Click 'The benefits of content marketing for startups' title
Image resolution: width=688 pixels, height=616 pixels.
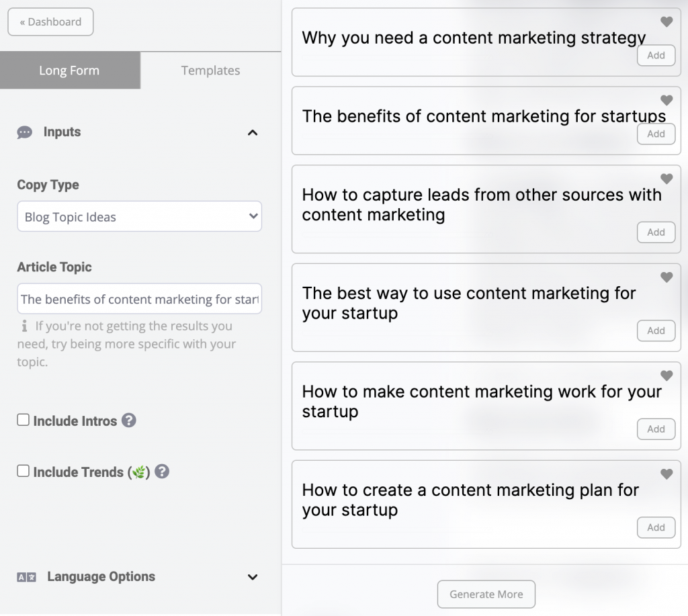[484, 116]
